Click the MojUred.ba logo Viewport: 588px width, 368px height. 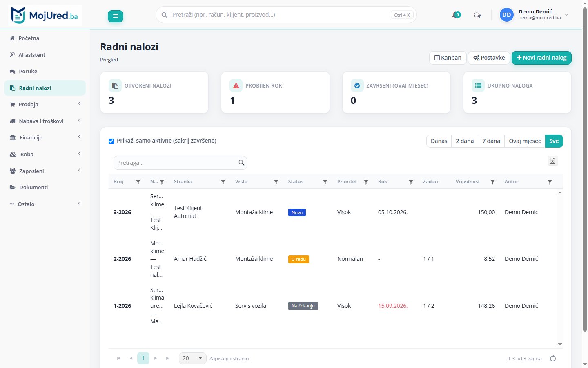(x=45, y=16)
